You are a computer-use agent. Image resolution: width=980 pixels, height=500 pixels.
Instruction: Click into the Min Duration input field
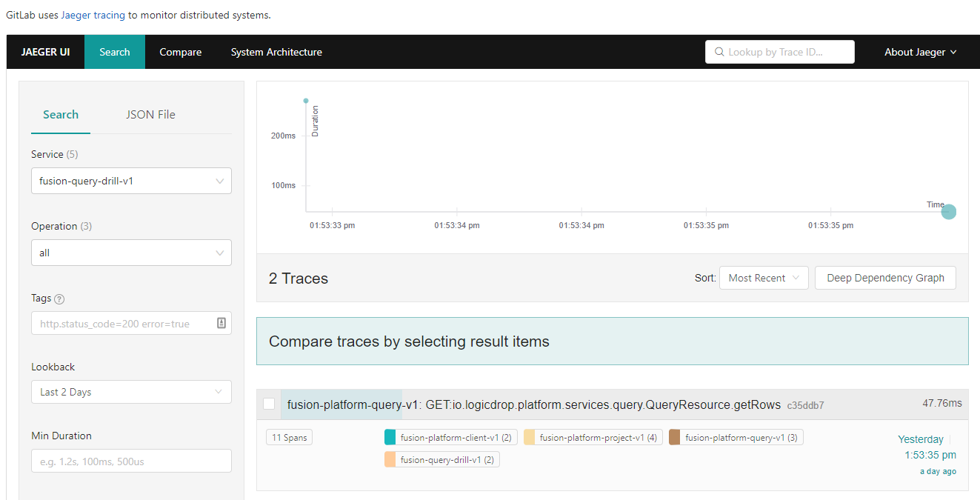131,461
